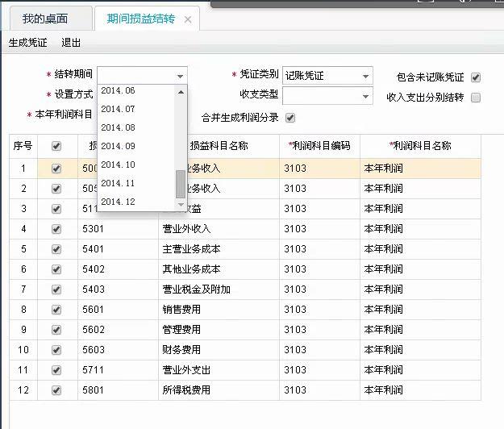Image resolution: width=504 pixels, height=429 pixels.
Task: Uncheck the checkbox in row 1
Action: (x=56, y=169)
